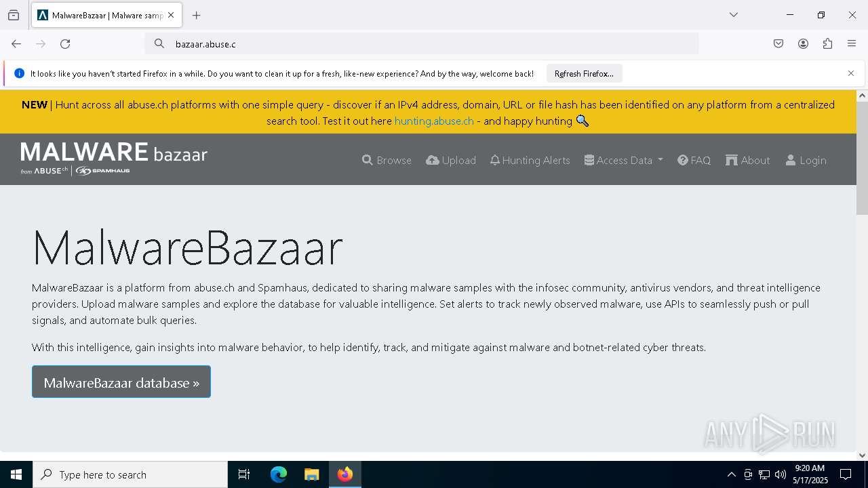The width and height of the screenshot is (868, 488).
Task: Open the About menu item
Action: [747, 160]
